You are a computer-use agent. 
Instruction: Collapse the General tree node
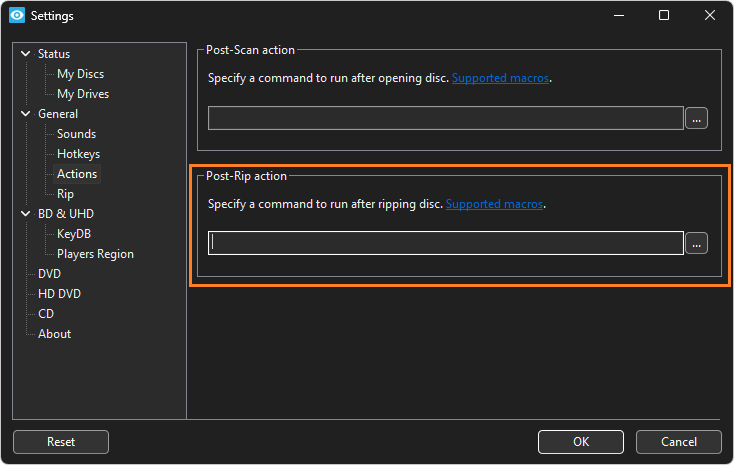[26, 114]
